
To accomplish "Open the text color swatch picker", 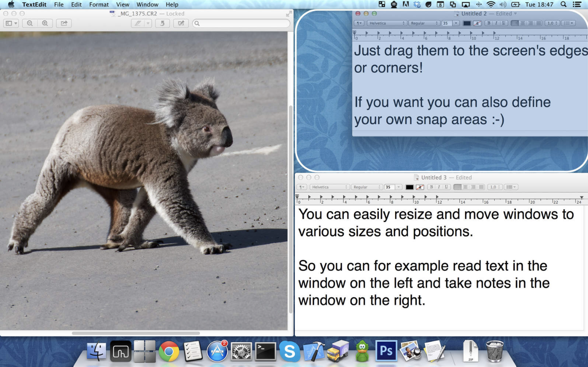I will (x=410, y=187).
